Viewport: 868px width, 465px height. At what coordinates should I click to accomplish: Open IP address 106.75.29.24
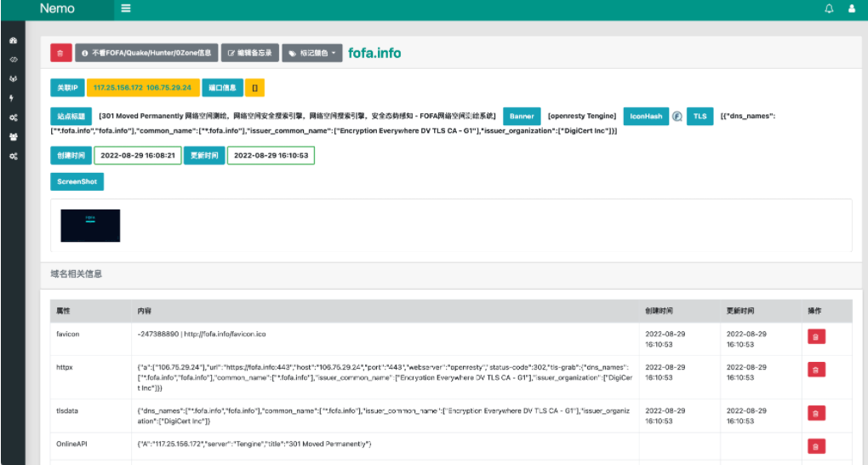[168, 88]
